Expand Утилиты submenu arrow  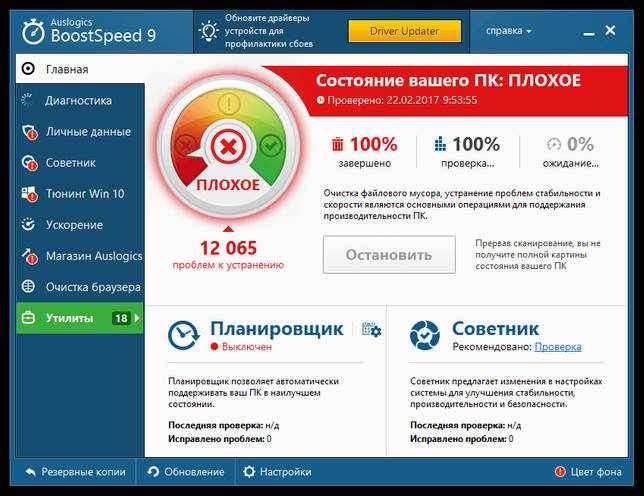[137, 318]
